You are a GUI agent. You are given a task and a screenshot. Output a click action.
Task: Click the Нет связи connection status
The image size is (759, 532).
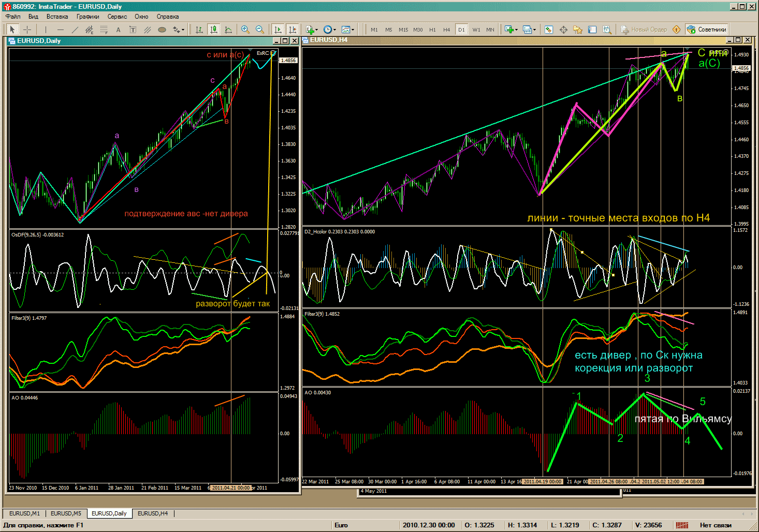point(716,525)
